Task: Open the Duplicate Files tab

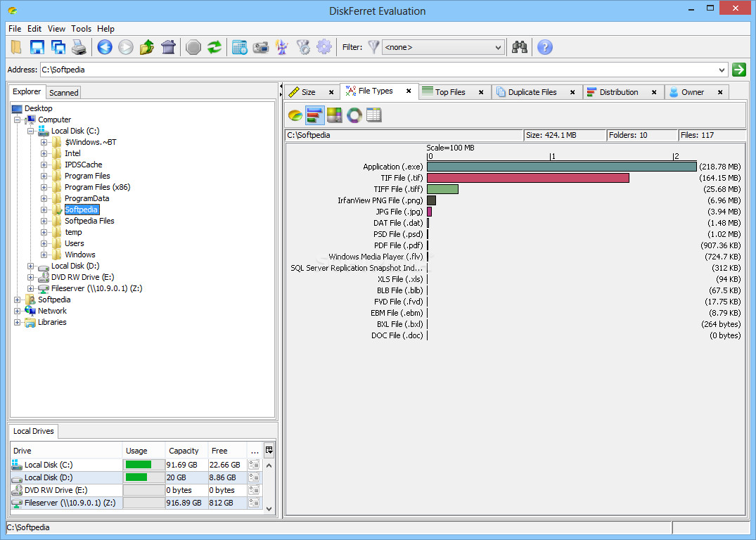Action: pyautogui.click(x=532, y=92)
